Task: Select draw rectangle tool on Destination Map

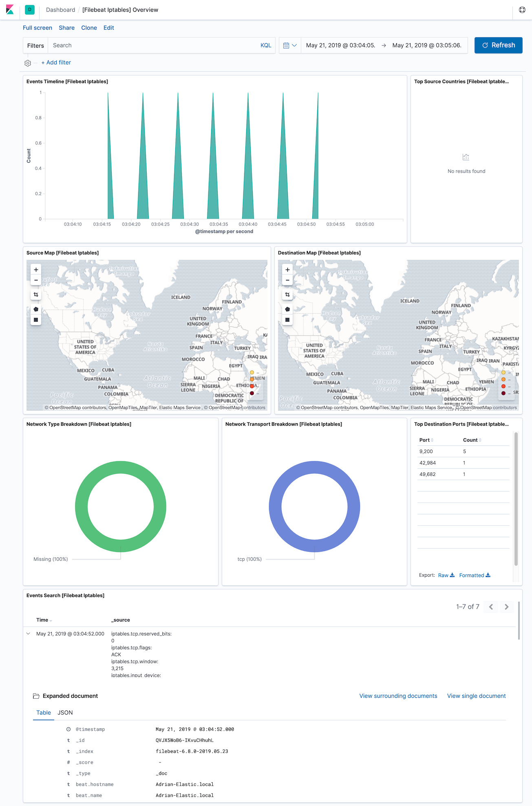Action: [x=287, y=320]
